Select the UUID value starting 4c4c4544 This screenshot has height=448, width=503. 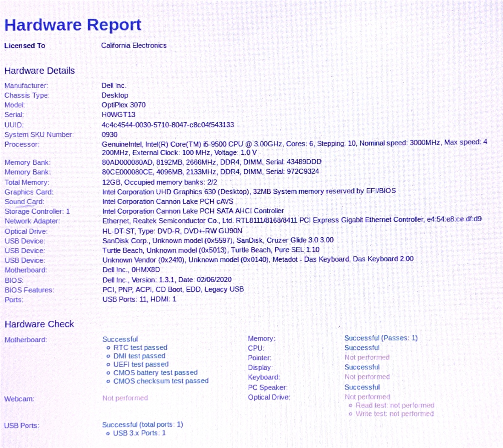click(x=168, y=125)
